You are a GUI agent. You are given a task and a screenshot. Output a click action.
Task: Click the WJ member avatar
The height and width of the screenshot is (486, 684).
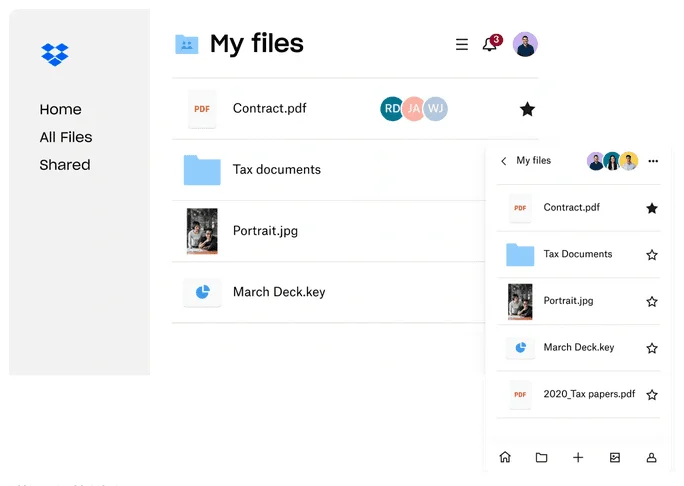(435, 109)
